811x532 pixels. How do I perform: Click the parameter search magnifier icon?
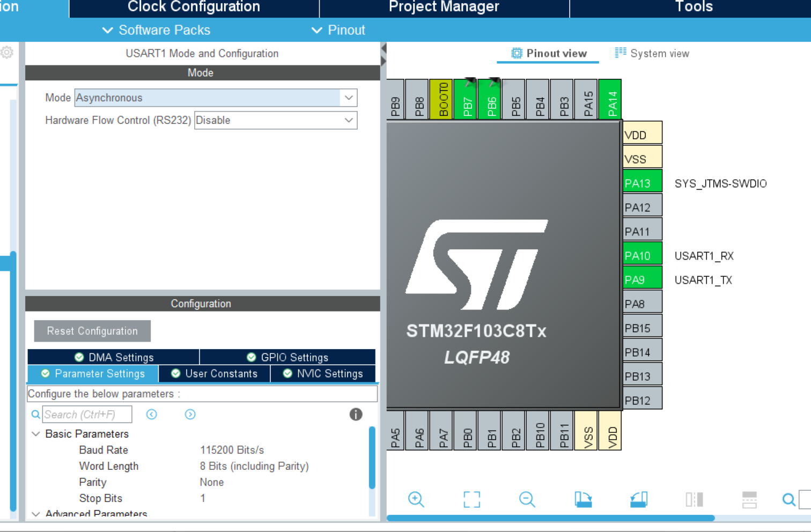35,415
